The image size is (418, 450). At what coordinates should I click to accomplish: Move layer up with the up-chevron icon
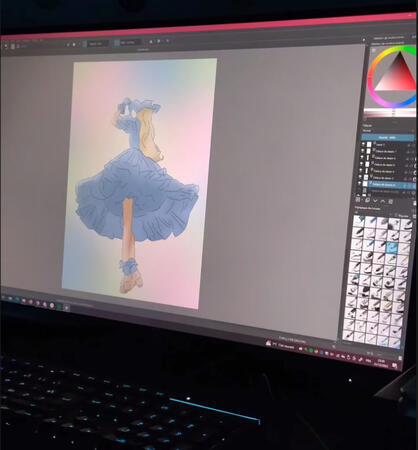click(383, 201)
